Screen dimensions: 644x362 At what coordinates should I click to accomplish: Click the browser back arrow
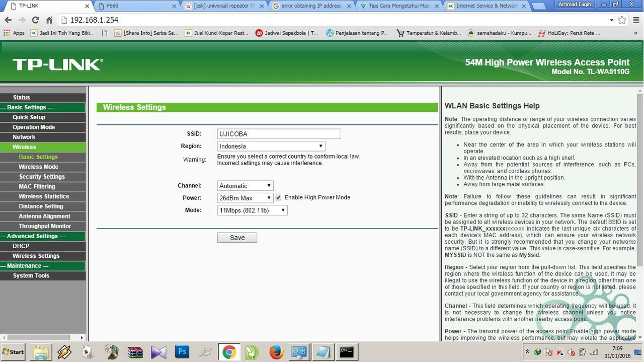pos(8,20)
